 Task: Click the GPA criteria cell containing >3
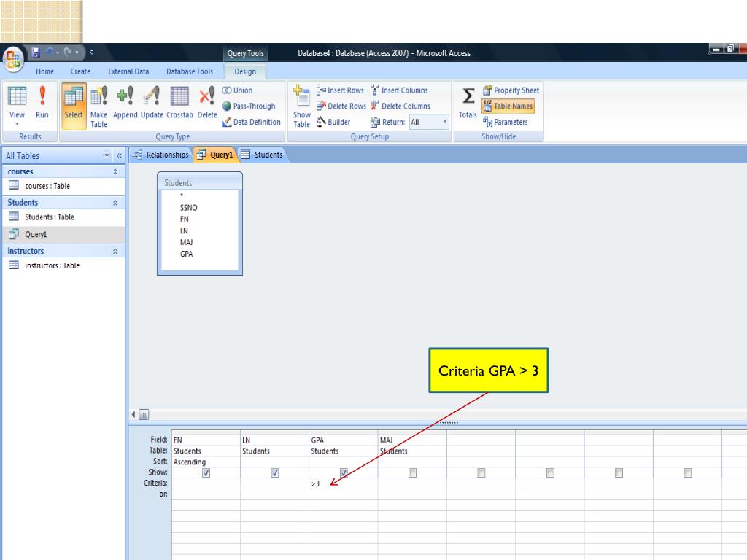343,483
